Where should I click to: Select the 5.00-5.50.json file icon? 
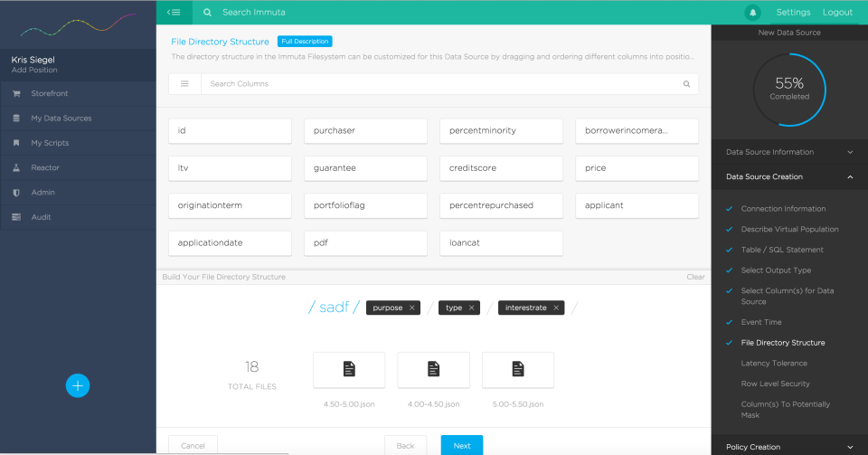(x=517, y=370)
